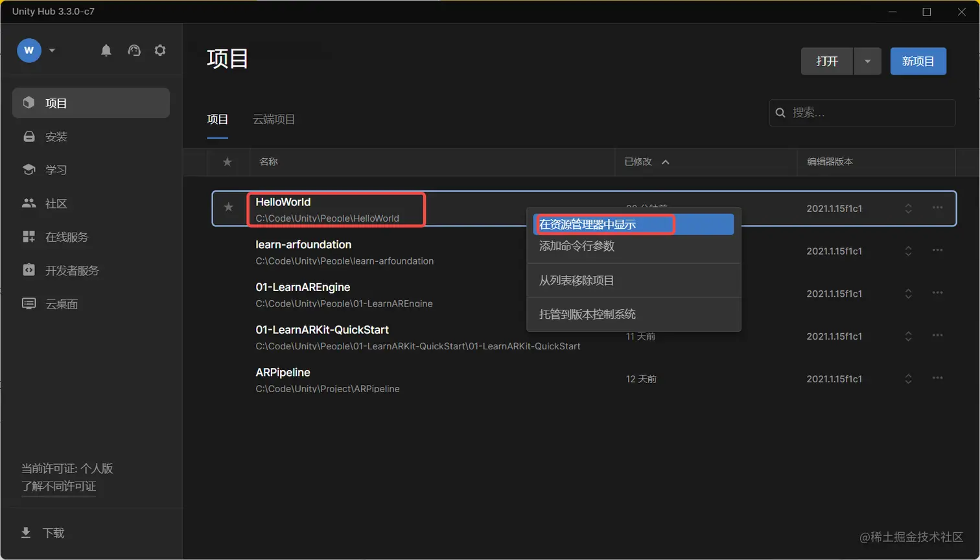Open more options for HelloWorld row
Image resolution: width=980 pixels, height=560 pixels.
[937, 208]
